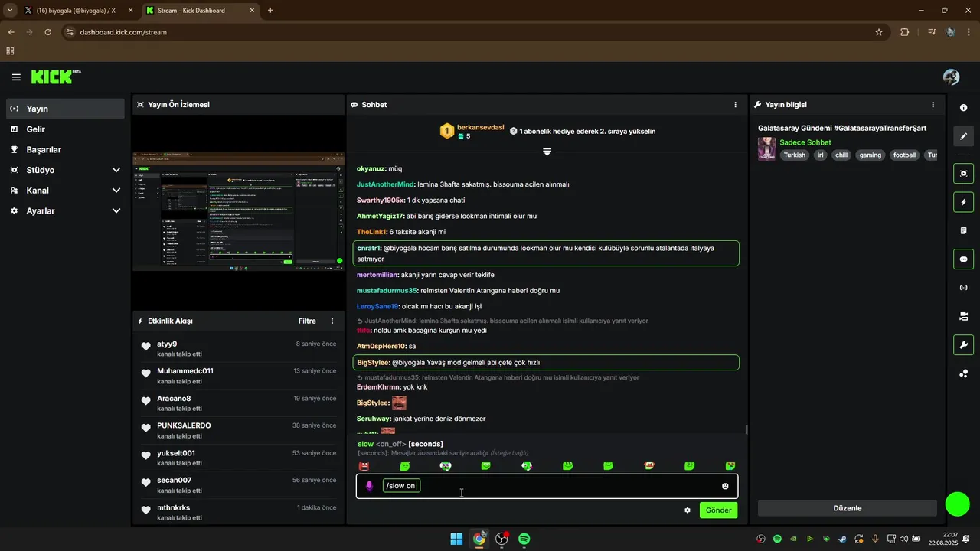
Task: Click username BigStylee in highlighted message
Action: coord(373,363)
